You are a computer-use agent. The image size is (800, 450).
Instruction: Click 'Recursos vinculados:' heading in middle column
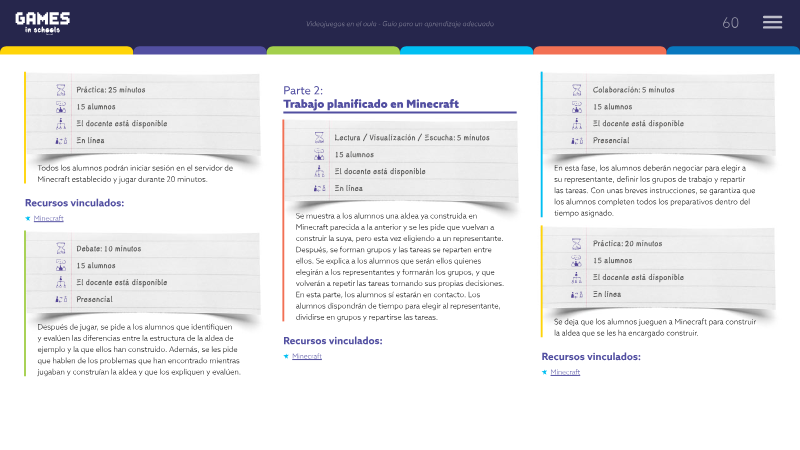pyautogui.click(x=333, y=341)
